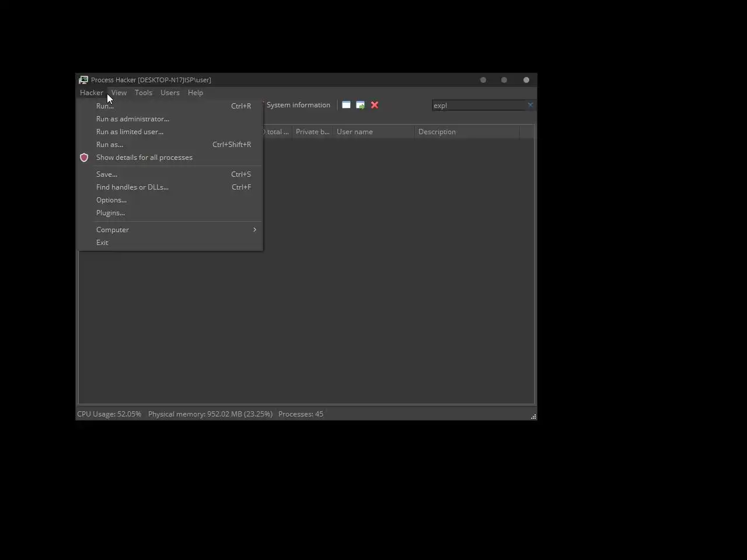Choose Exit from the Hacker menu

(170, 243)
